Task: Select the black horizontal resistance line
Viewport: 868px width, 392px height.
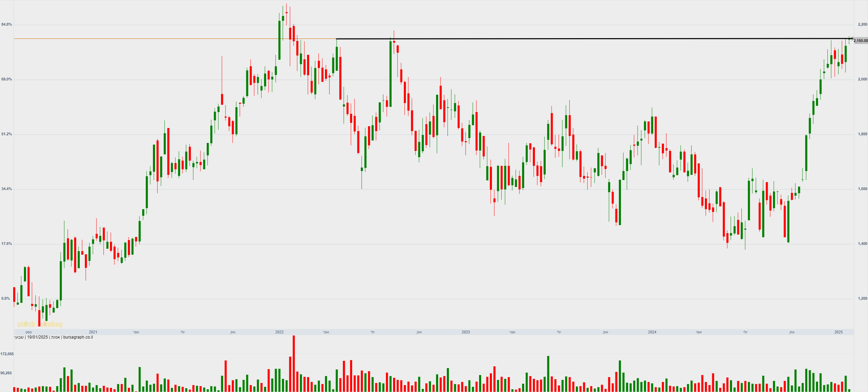Action: 555,39
